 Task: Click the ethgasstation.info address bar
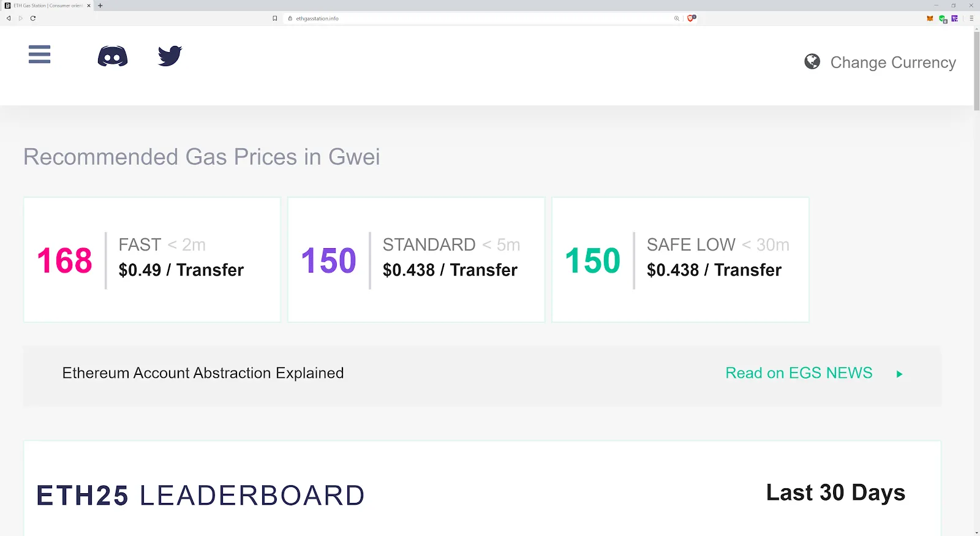(478, 18)
